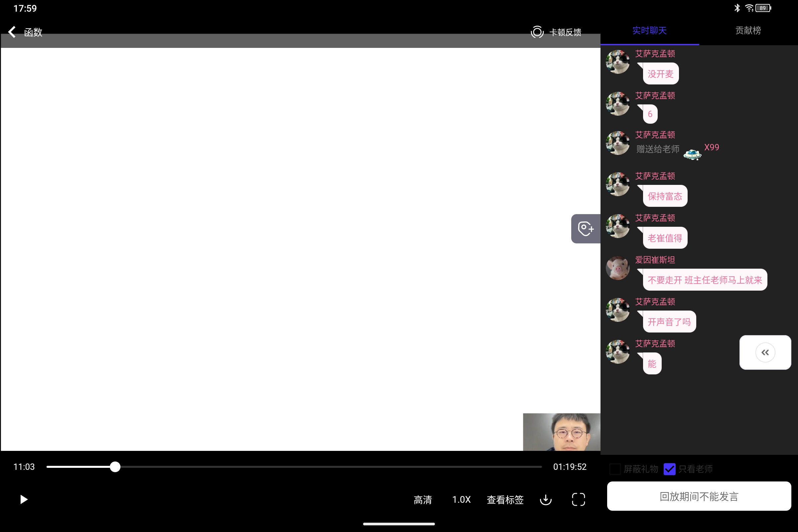The width and height of the screenshot is (798, 532).
Task: Click the teacher webcam thumbnail
Action: (x=562, y=432)
